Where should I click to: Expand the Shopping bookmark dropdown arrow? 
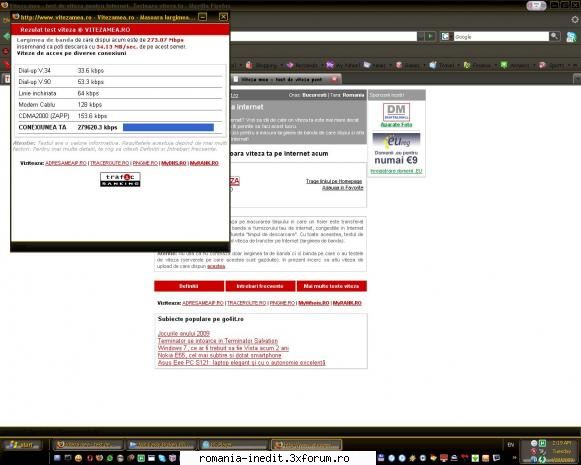point(282,66)
